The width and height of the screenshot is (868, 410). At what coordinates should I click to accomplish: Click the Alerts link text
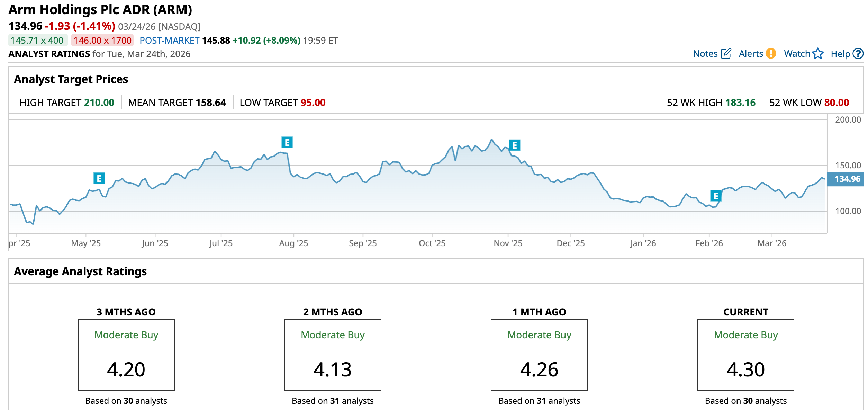[x=751, y=54]
